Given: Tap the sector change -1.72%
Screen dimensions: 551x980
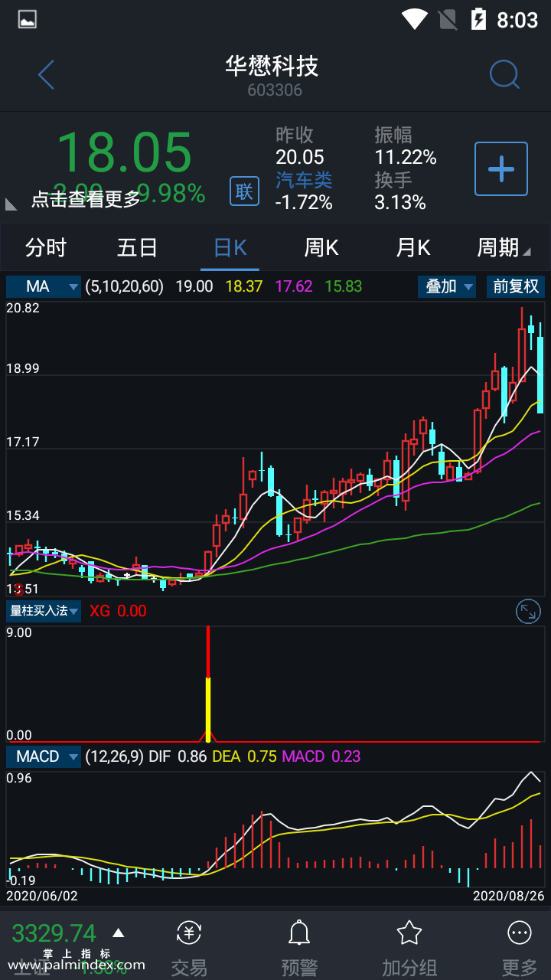Looking at the screenshot, I should [x=304, y=202].
